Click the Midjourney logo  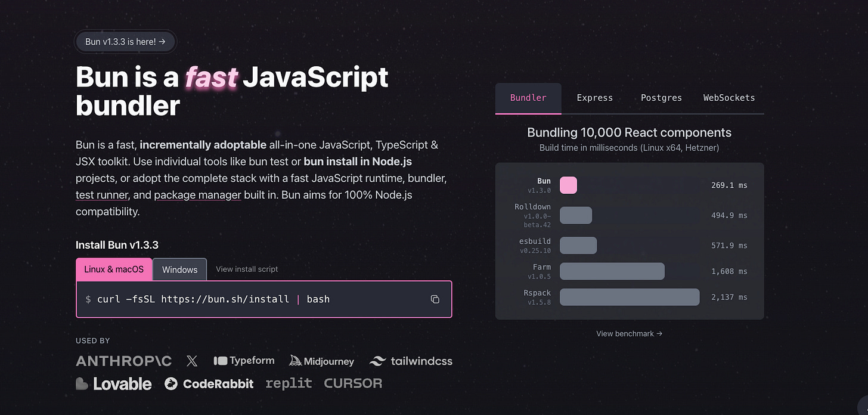(x=321, y=361)
